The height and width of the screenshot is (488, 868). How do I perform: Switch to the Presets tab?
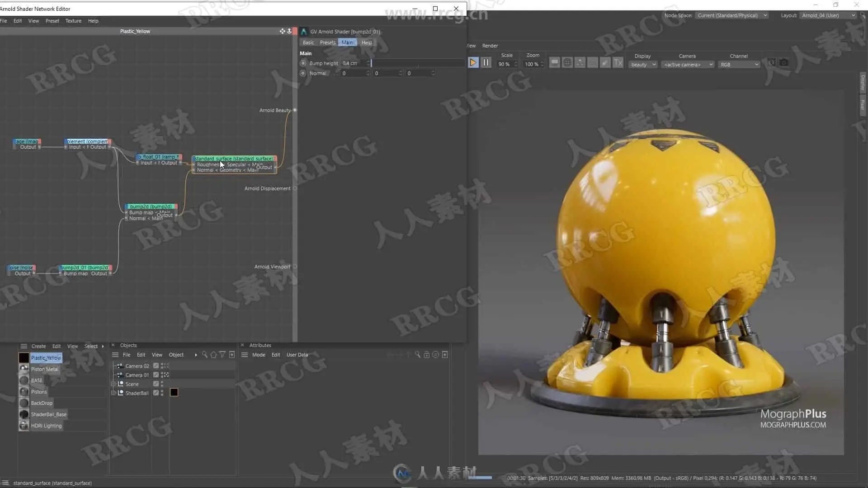pyautogui.click(x=327, y=42)
